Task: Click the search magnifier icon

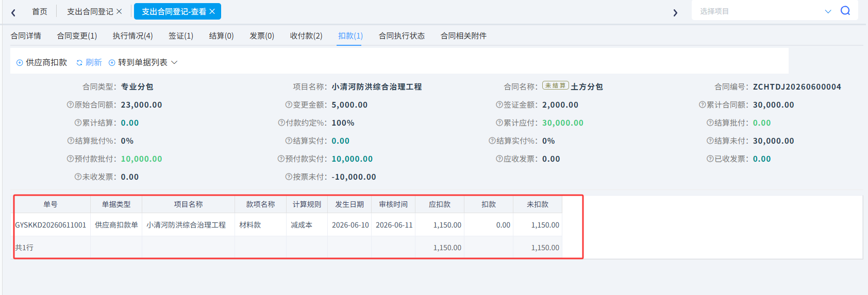Action: [x=845, y=11]
